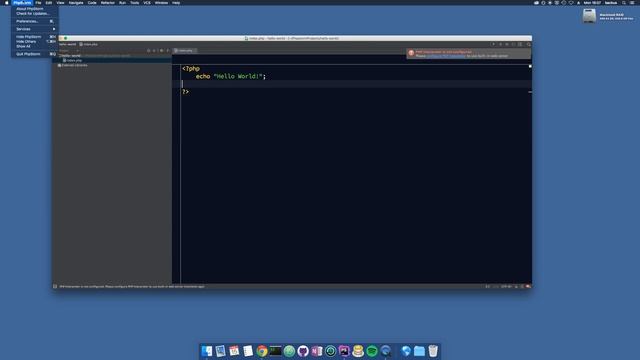Click the cloud icon in menu bar
Screen dimensions: 640x360
[x=536, y=2]
